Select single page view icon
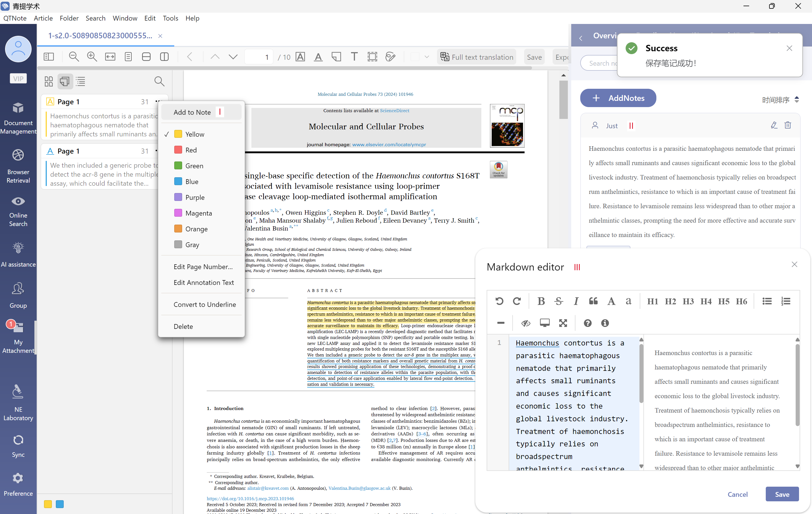Screen dimensions: 812x514 [128, 57]
